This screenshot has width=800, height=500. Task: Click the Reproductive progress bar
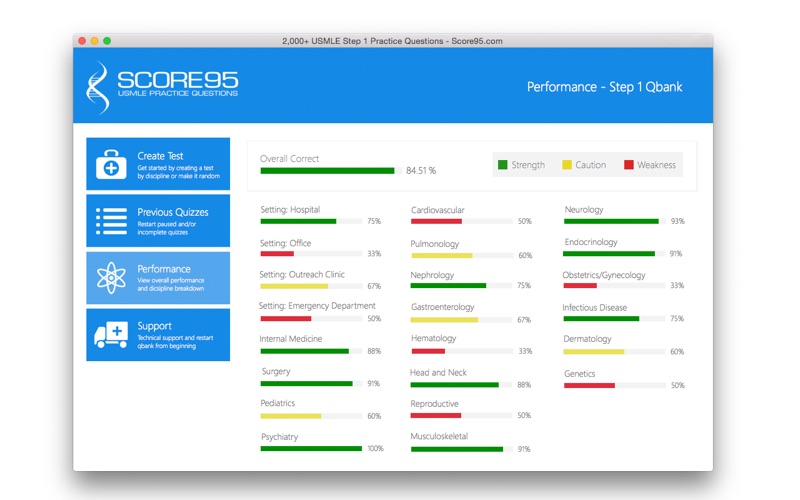point(461,415)
